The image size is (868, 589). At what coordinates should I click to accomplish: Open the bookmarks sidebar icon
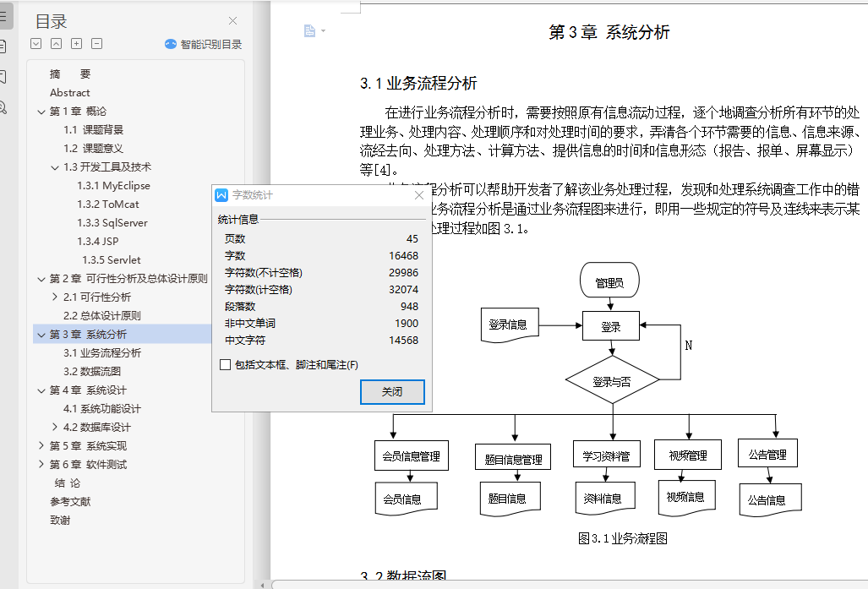[3, 77]
